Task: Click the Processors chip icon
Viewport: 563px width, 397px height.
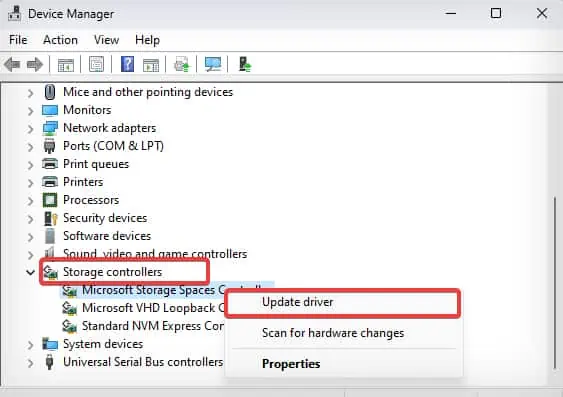Action: [x=50, y=200]
